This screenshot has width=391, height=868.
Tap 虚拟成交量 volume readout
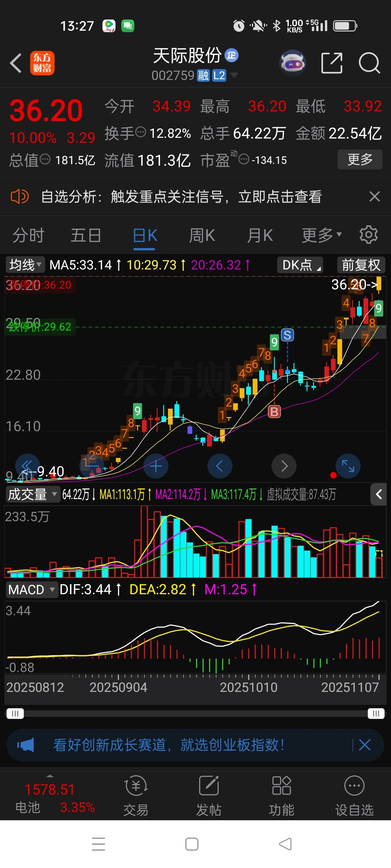[x=301, y=494]
